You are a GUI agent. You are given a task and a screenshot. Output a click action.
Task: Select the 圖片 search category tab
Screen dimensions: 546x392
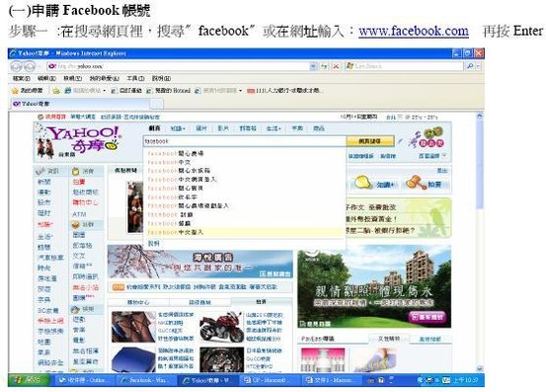pyautogui.click(x=201, y=128)
